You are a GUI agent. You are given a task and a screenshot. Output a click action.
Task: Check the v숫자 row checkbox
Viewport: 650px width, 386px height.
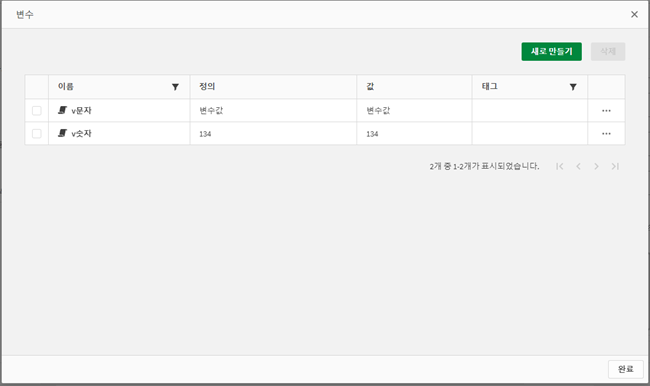pyautogui.click(x=36, y=134)
